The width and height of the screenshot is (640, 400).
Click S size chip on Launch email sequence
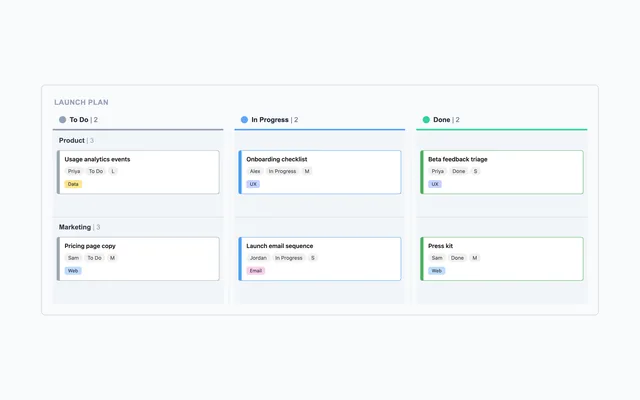313,258
